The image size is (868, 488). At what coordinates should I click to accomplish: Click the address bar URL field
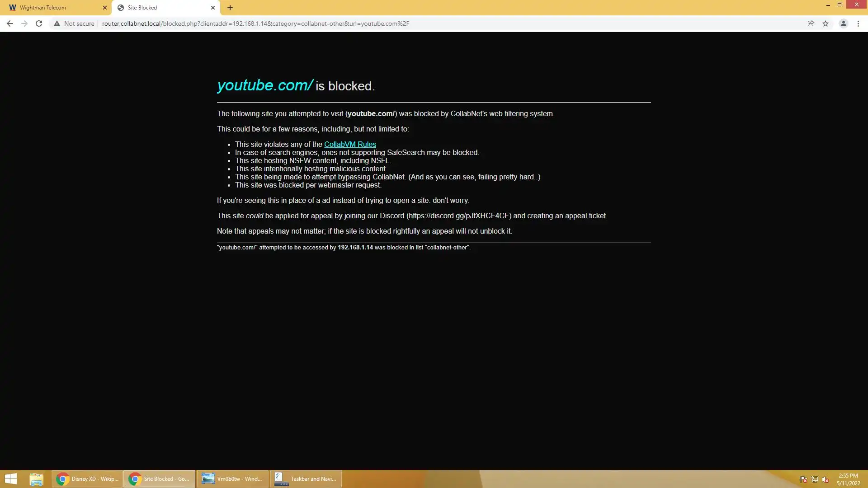click(407, 23)
